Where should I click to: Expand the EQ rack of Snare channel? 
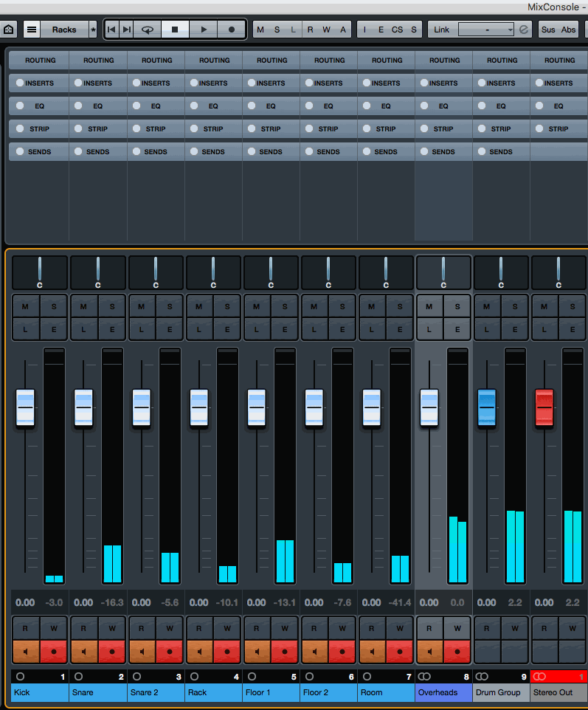point(98,106)
